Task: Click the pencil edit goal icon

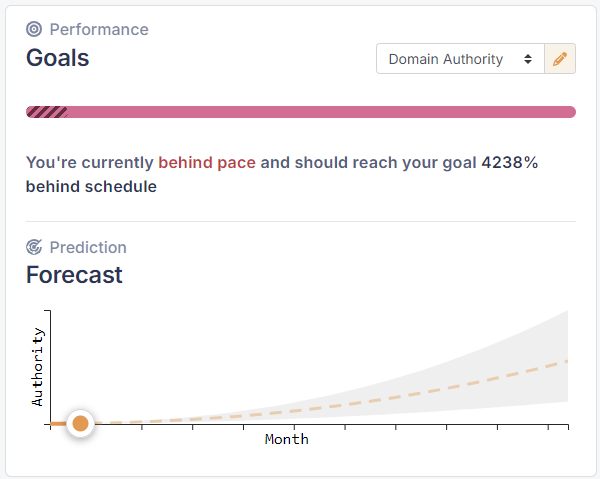Action: (560, 59)
